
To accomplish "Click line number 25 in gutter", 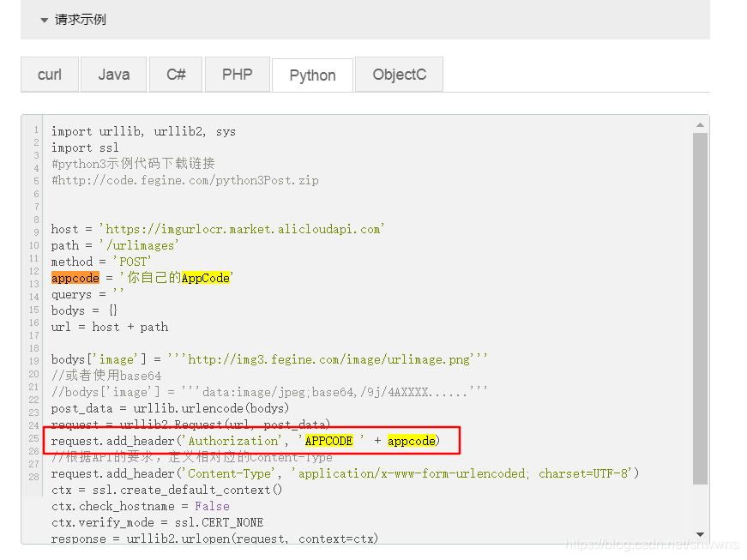I will coord(33,438).
